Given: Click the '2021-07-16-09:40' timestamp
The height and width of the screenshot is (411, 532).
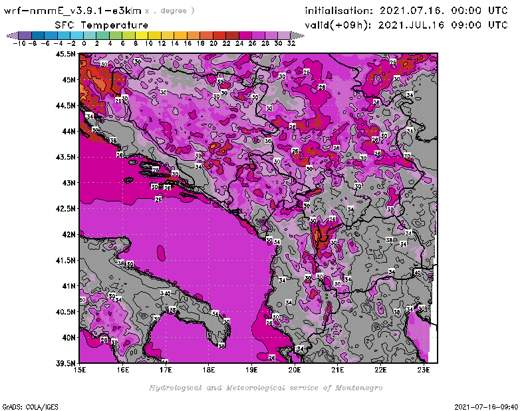Looking at the screenshot, I should pos(486,407).
